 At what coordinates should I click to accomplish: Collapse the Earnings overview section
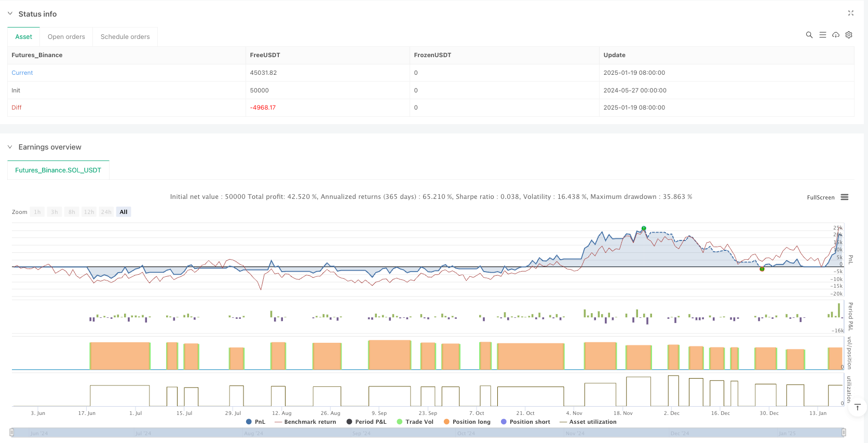pos(10,147)
